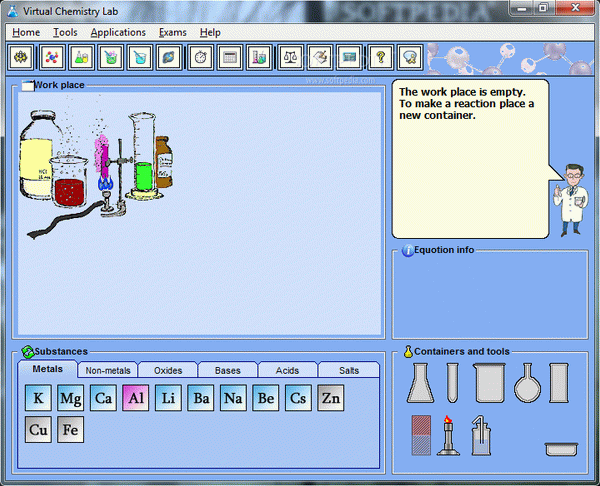Screen dimensions: 600x486
Task: Click the planet globe toolbar icon
Action: (169, 57)
